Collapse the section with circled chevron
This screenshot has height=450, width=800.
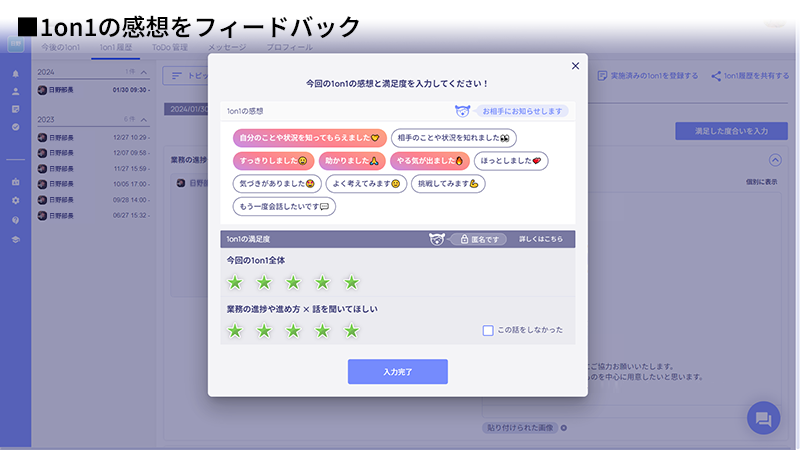coord(775,160)
